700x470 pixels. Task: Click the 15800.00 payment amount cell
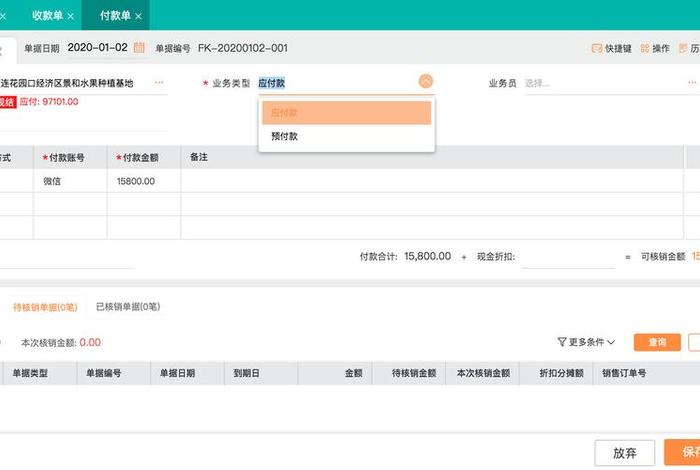[x=146, y=181]
